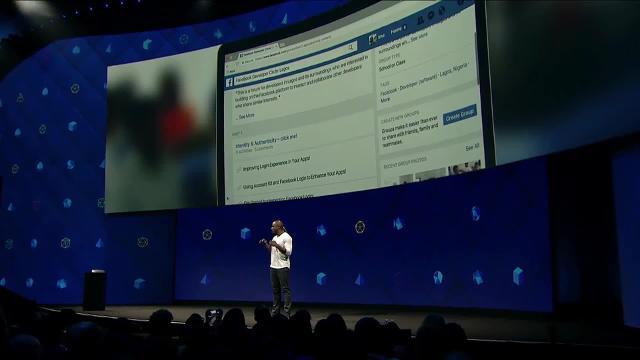Open the friend requests icon

[420, 19]
